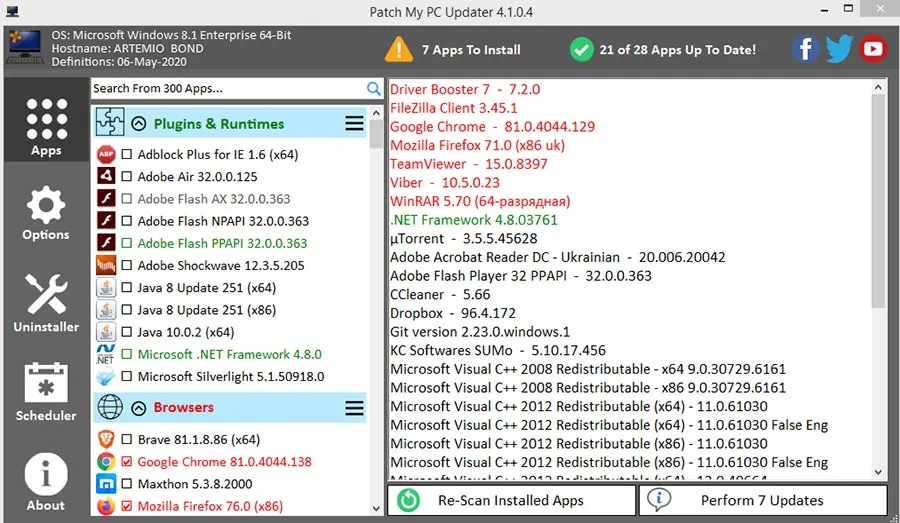Click app list scroll down arrow
Viewport: 900px width, 523px height.
point(376,508)
